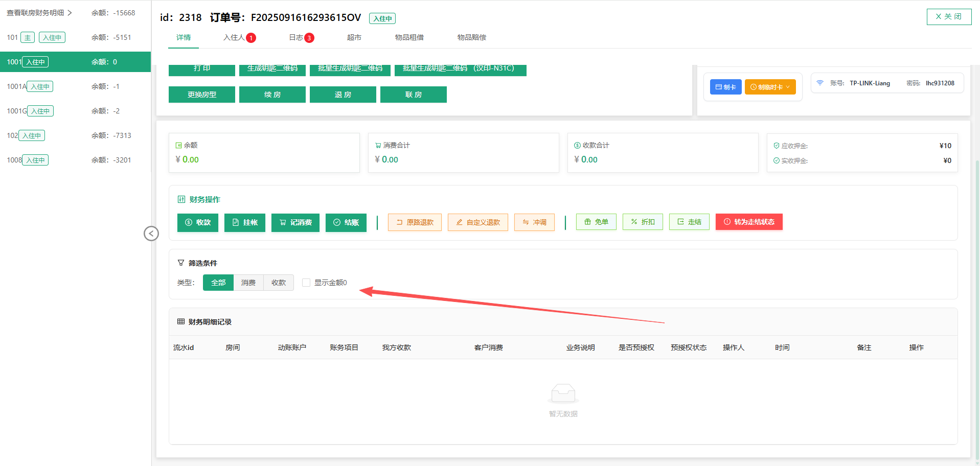Expand 查看联房财务明细 link arrow
The width and height of the screenshot is (980, 466).
[x=70, y=13]
